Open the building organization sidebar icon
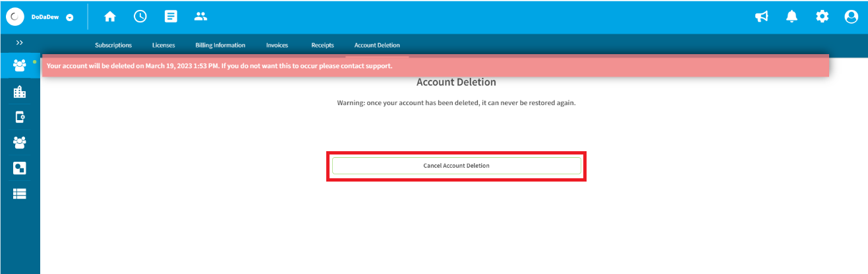The width and height of the screenshot is (868, 274). (20, 92)
